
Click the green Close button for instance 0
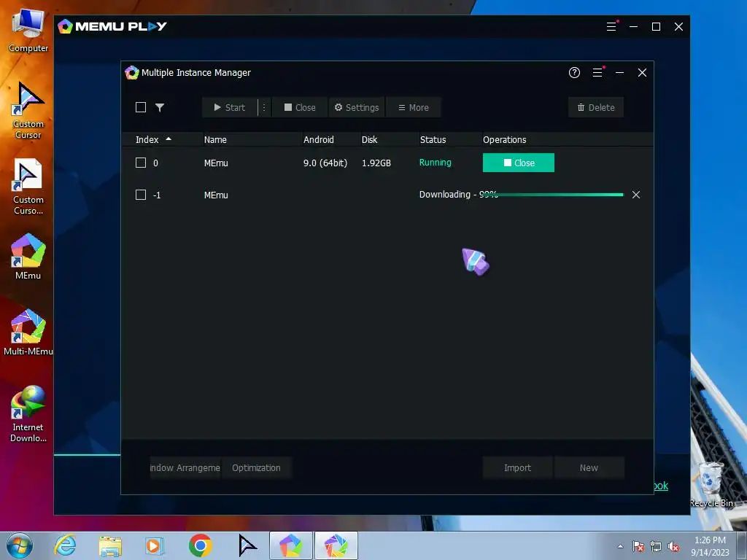(519, 163)
